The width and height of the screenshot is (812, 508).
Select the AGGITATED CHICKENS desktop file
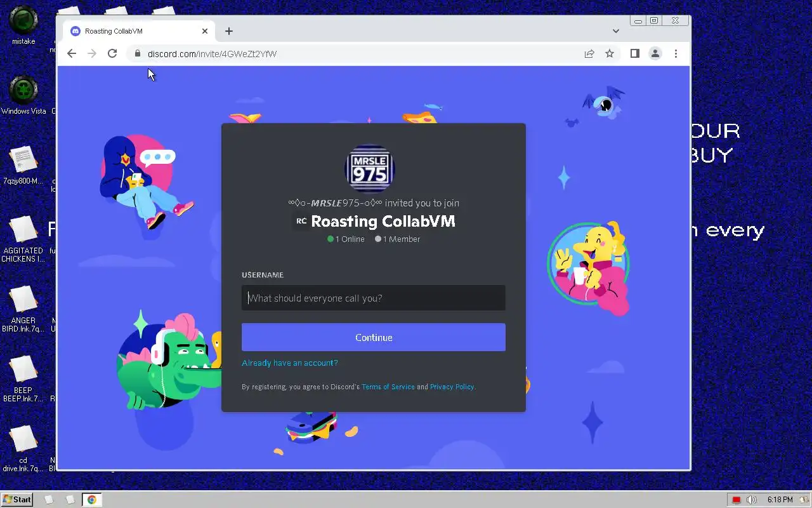(23, 239)
